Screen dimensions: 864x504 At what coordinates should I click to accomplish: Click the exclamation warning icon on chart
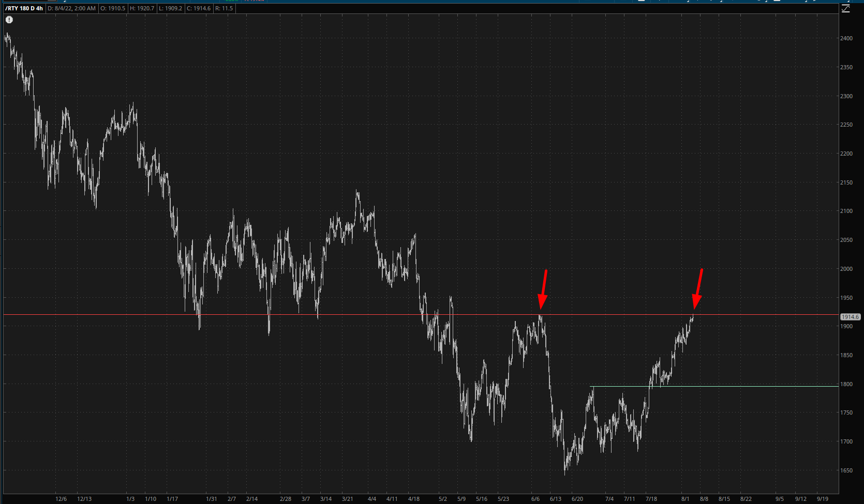pos(9,20)
